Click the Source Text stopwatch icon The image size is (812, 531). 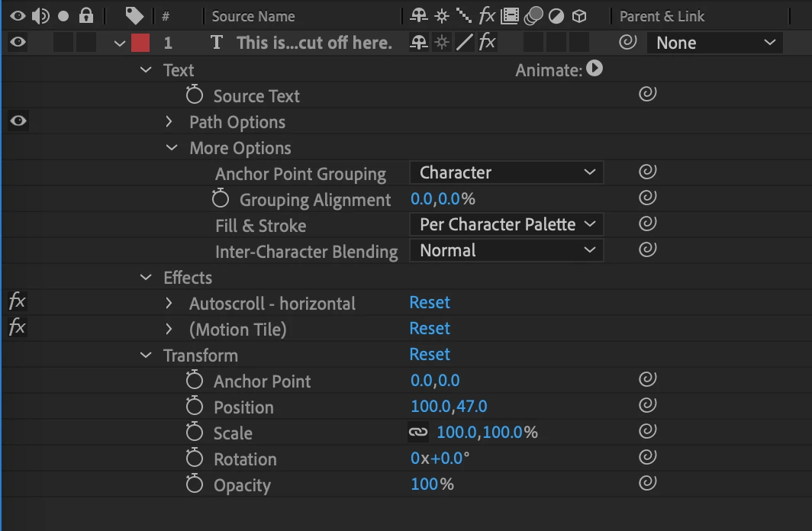tap(195, 95)
